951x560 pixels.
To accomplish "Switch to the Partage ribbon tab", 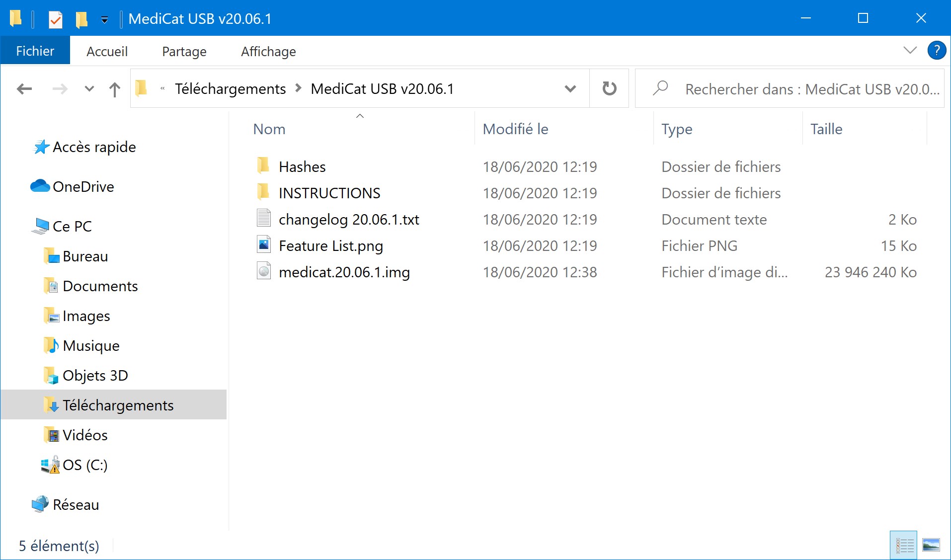I will 184,51.
